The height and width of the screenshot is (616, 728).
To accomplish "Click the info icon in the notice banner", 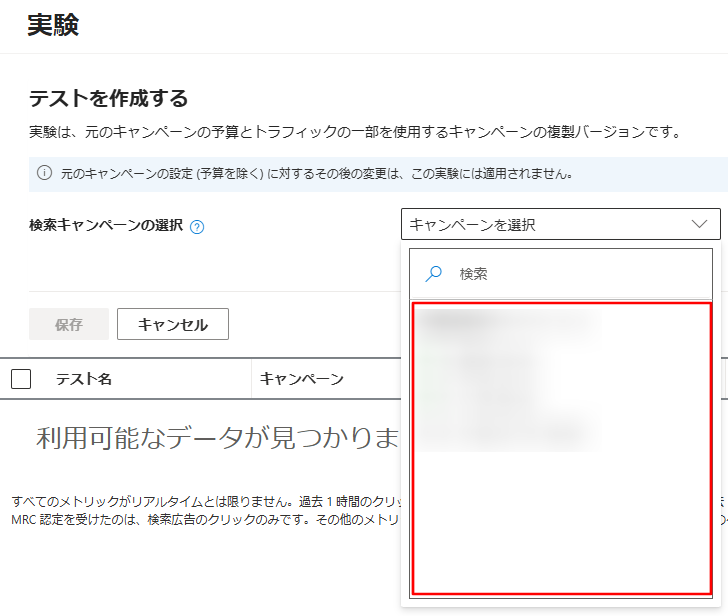I will coord(44,173).
